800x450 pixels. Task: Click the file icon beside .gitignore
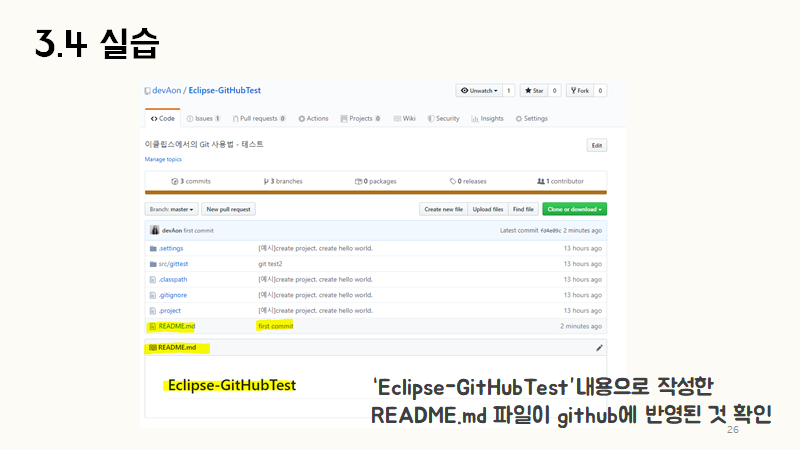pos(153,295)
